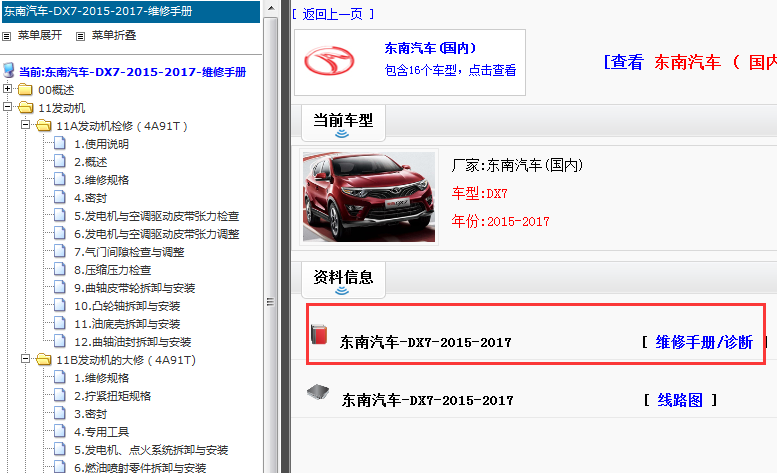Select 菜单折叠 menu option
This screenshot has height=473, width=777.
(113, 35)
